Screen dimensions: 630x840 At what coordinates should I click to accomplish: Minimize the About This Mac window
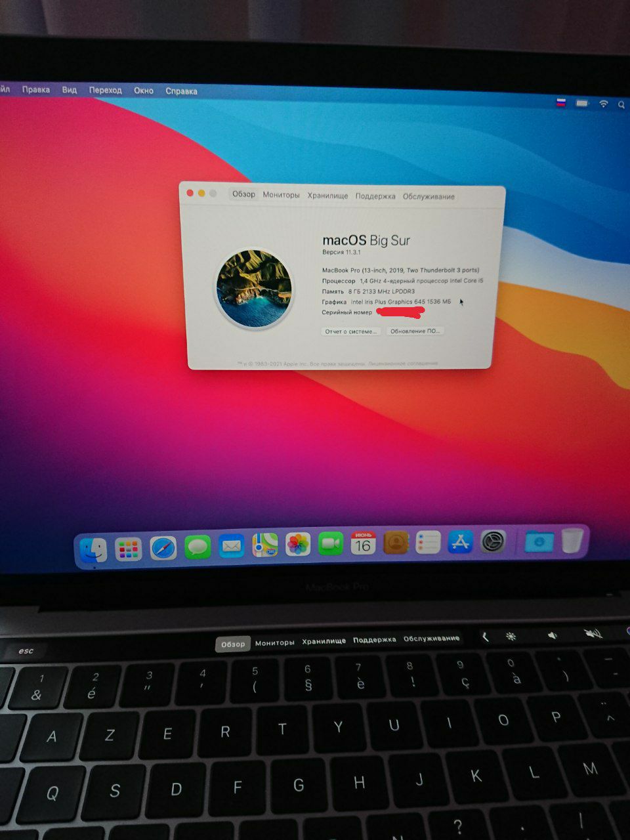click(x=201, y=193)
